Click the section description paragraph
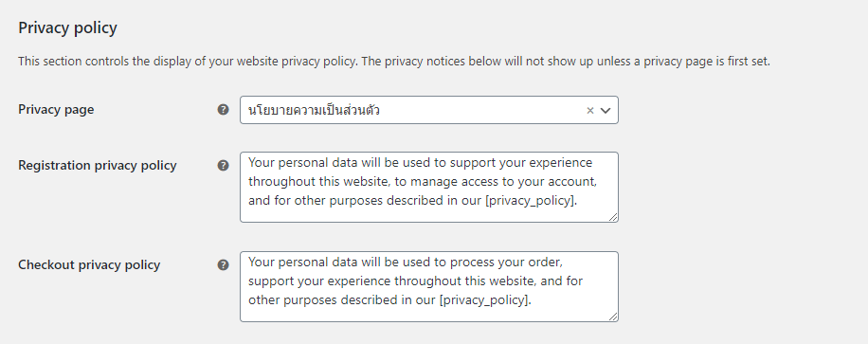868x344 pixels. coord(394,61)
